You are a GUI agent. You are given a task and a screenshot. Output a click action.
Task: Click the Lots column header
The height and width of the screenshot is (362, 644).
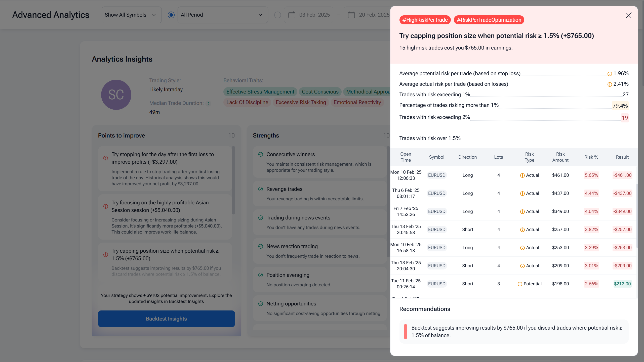pos(498,157)
